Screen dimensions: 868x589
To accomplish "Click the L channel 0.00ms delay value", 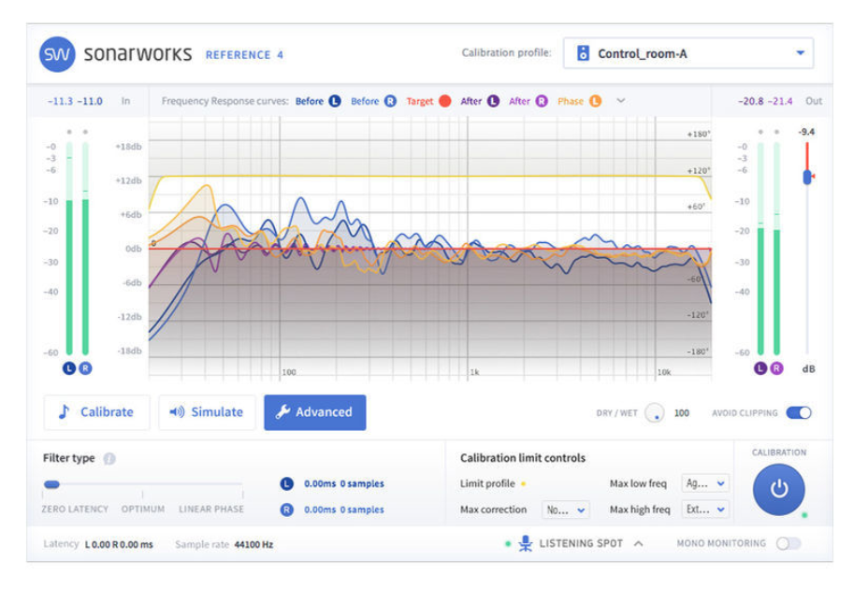I will 320,484.
